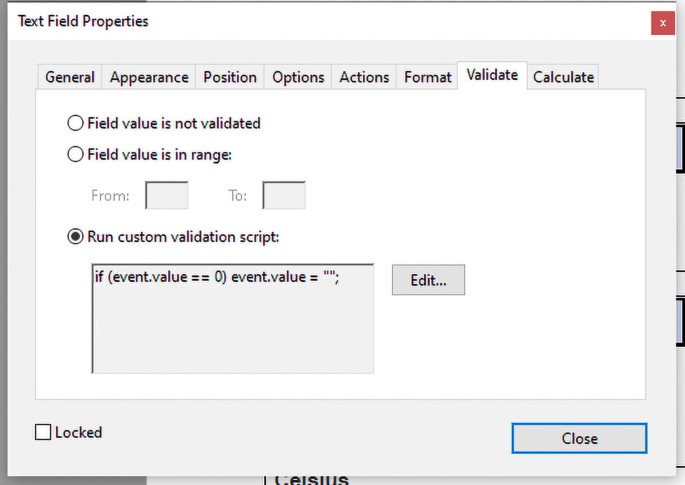Switch to the Format tab
685x485 pixels.
(428, 77)
